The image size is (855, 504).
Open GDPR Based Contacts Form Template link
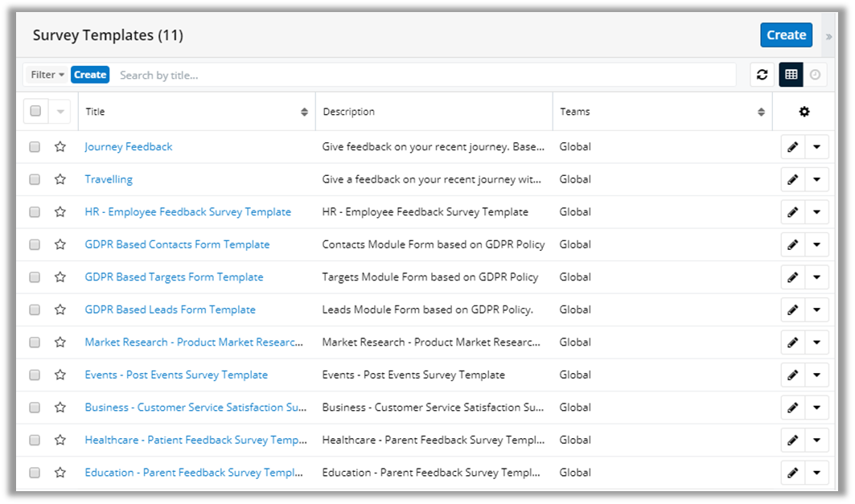[177, 244]
